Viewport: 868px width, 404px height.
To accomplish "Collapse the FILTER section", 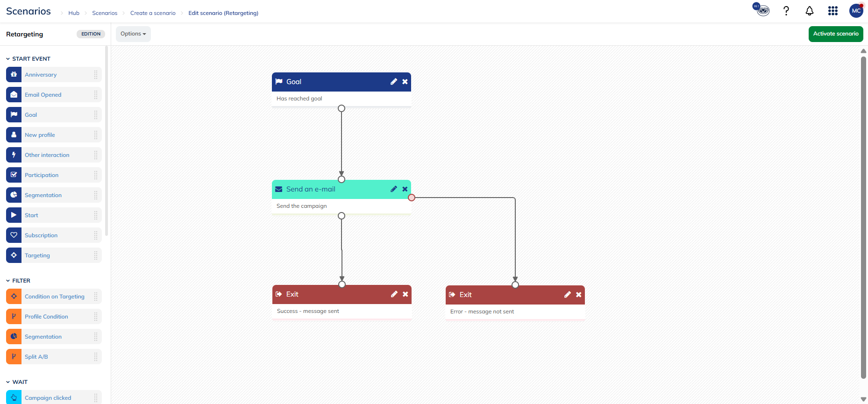I will tap(8, 281).
